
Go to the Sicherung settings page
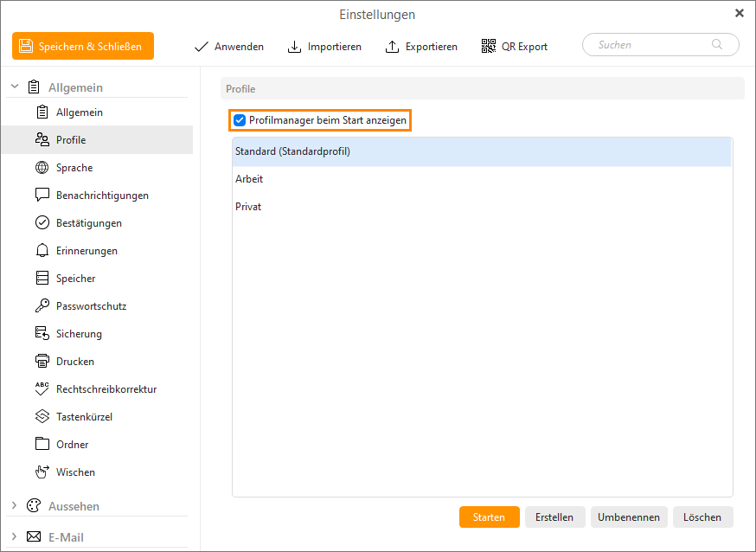pos(79,334)
